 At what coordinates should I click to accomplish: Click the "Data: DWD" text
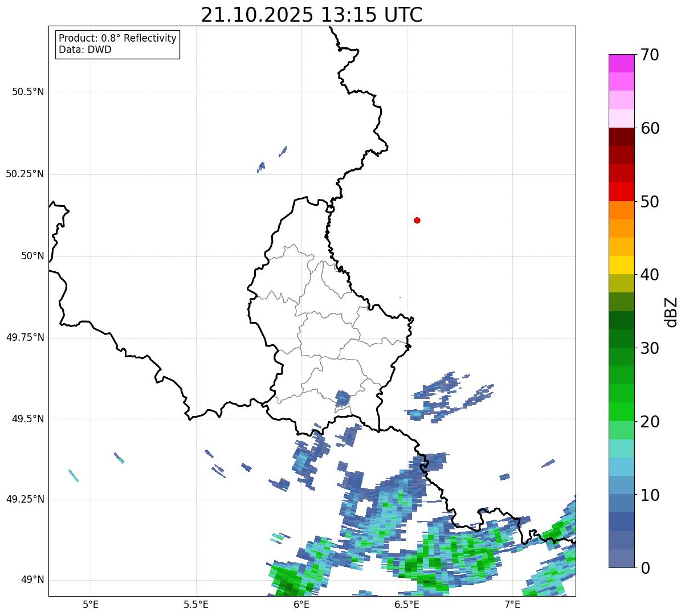pos(85,50)
